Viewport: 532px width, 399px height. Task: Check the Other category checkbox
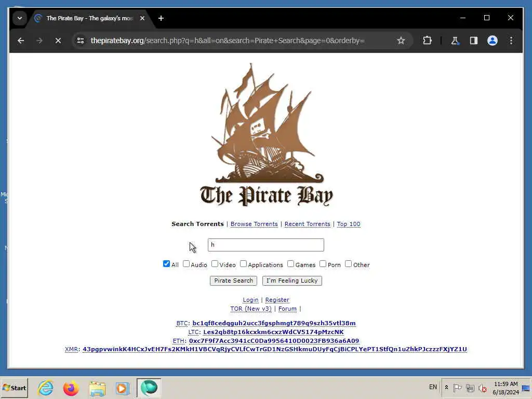[x=349, y=264]
